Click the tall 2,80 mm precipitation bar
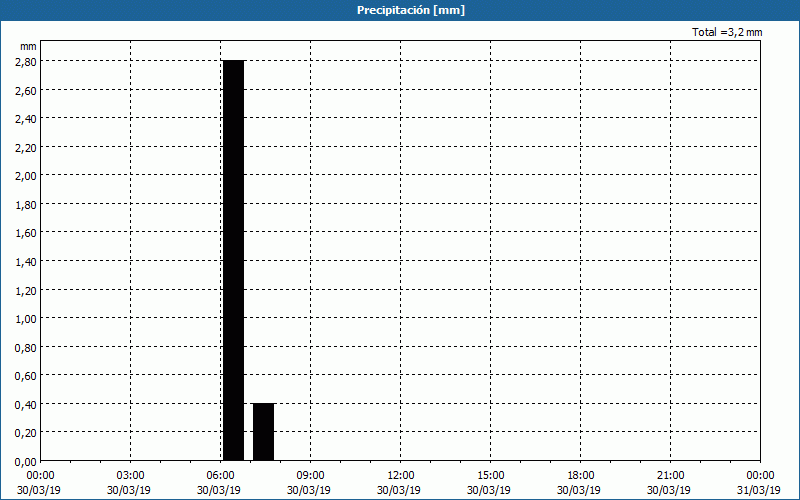 click(234, 260)
